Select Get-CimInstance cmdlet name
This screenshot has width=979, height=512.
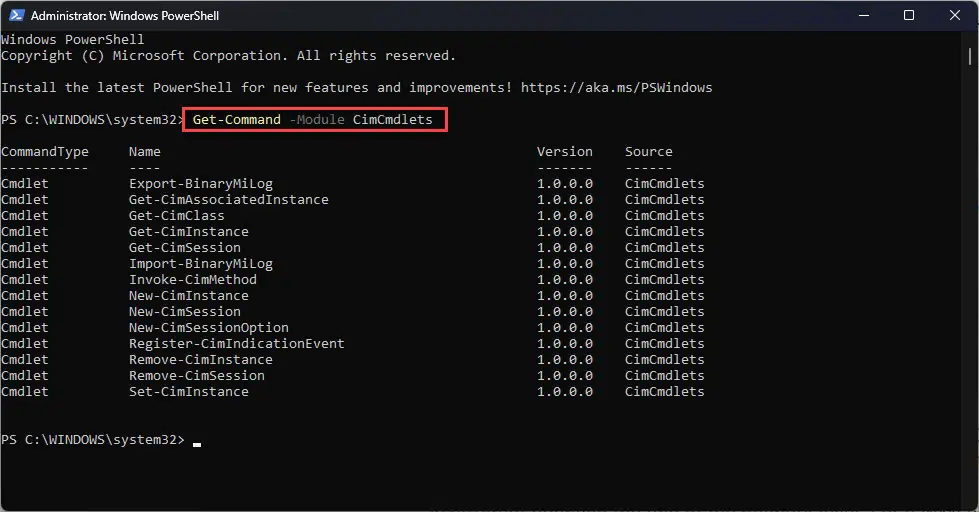pos(189,232)
